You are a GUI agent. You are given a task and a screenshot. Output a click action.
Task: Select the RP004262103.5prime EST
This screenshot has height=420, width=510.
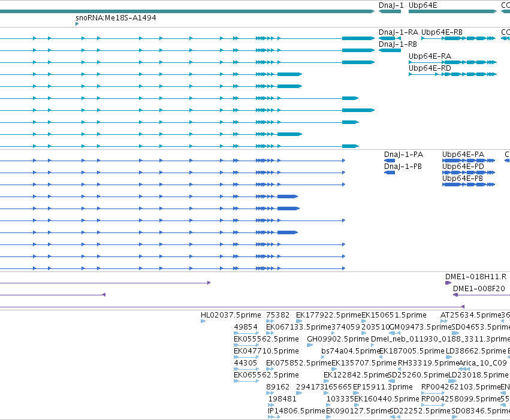pos(433,394)
